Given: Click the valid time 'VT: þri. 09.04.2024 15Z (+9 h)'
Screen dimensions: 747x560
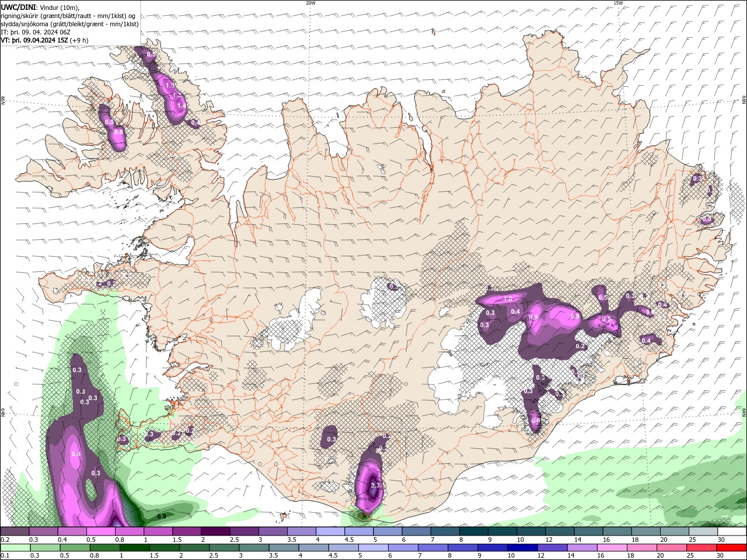Looking at the screenshot, I should (x=45, y=40).
